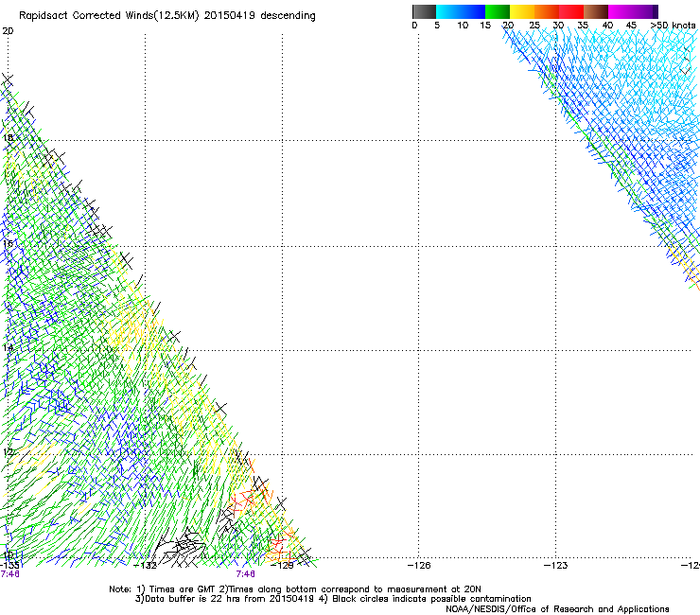Click the legend label '35'
This screenshot has height=615, width=700.
click(583, 26)
